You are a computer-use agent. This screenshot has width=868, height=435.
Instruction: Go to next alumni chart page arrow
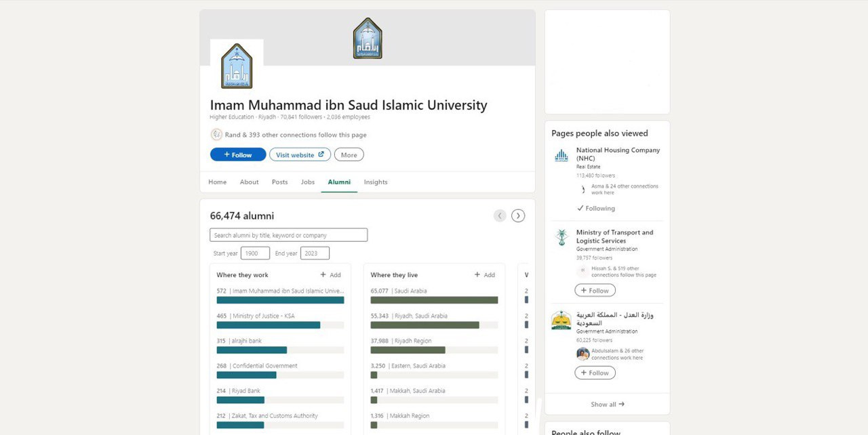coord(518,215)
